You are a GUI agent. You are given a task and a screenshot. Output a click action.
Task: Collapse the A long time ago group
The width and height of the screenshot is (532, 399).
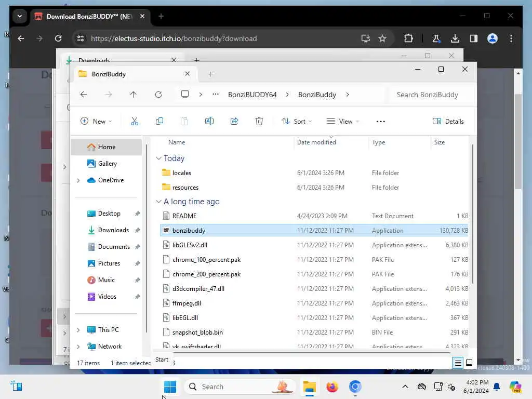[x=158, y=202]
